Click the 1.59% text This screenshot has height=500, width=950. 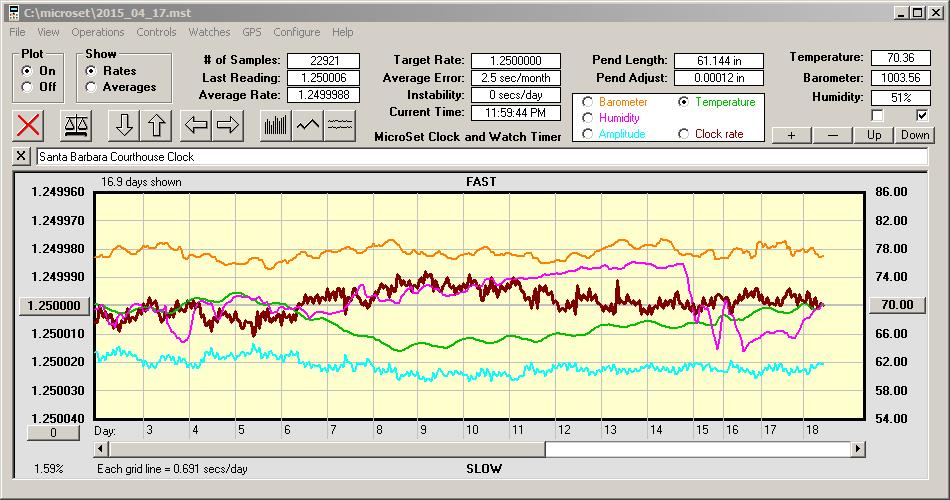(48, 468)
